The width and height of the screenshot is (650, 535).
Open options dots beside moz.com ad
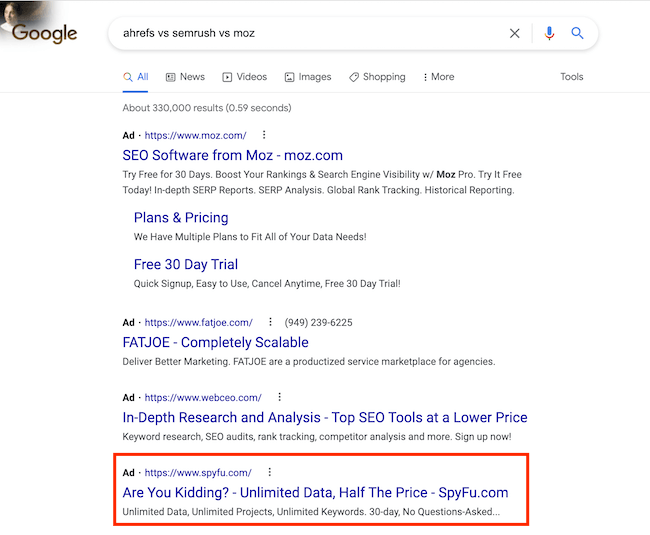(x=264, y=134)
